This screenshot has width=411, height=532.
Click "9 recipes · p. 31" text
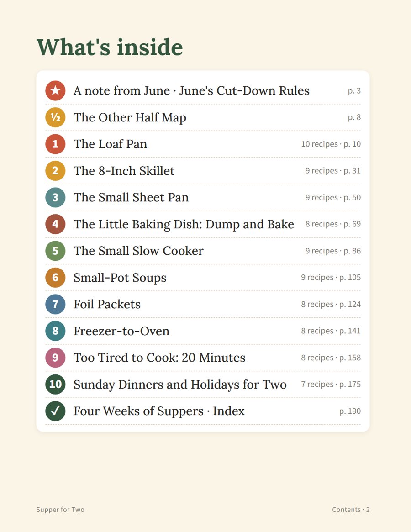(333, 171)
